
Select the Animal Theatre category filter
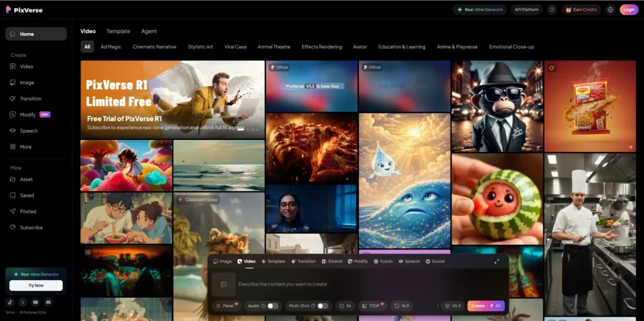274,46
